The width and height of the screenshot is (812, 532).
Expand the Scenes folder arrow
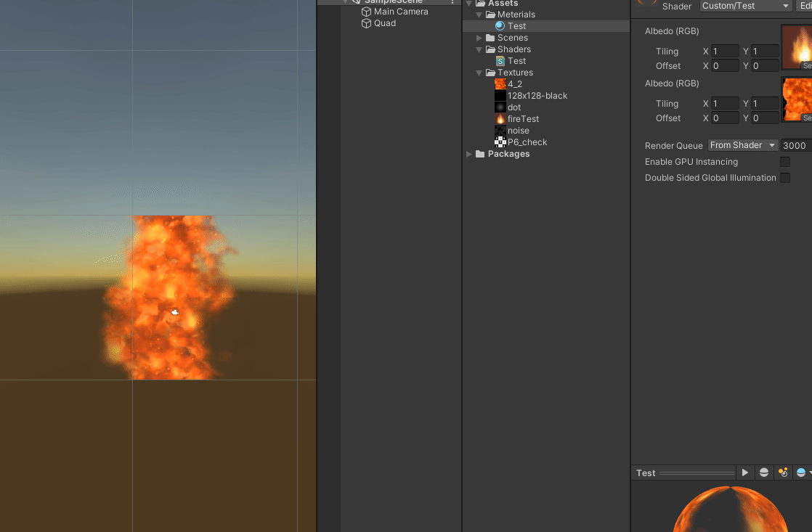click(x=479, y=38)
